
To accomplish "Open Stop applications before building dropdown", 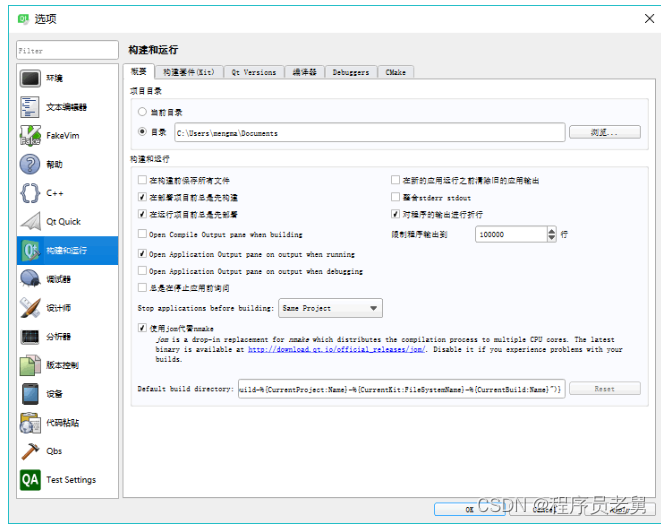I will click(x=330, y=308).
